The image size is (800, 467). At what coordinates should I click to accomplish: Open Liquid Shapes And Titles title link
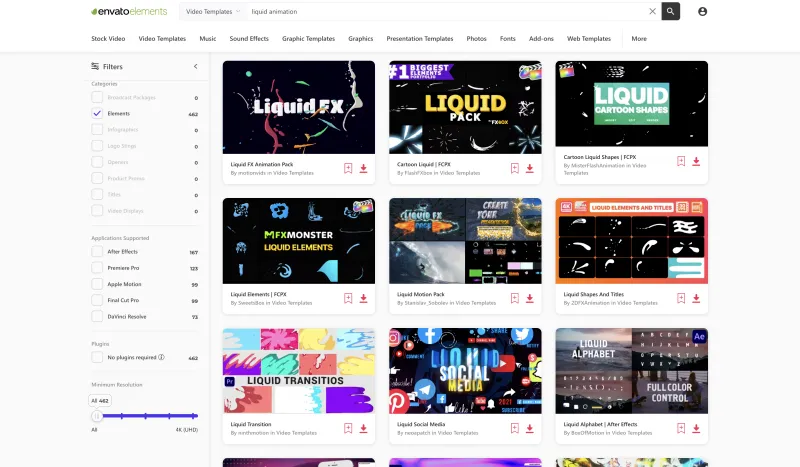[593, 294]
